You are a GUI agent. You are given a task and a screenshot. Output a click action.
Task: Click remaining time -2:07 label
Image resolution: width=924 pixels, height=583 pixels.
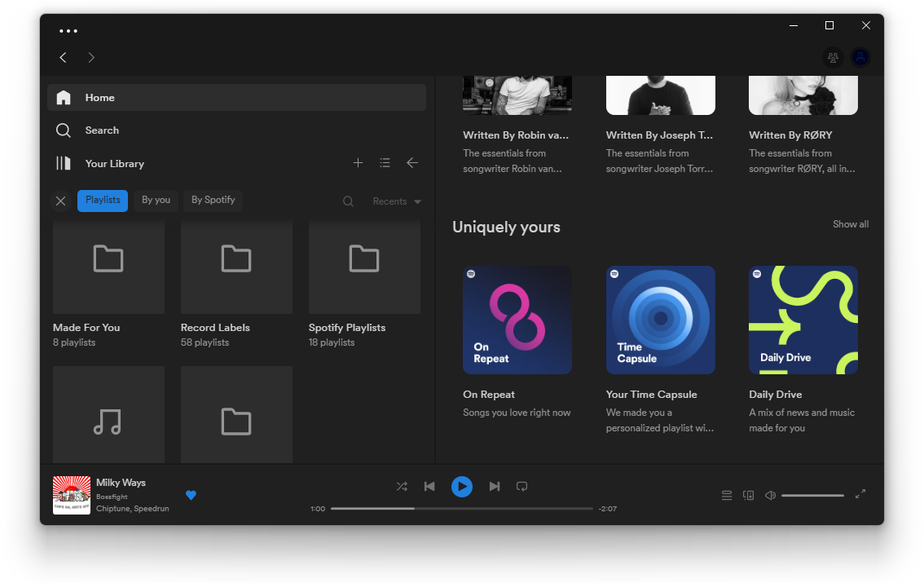coord(608,508)
